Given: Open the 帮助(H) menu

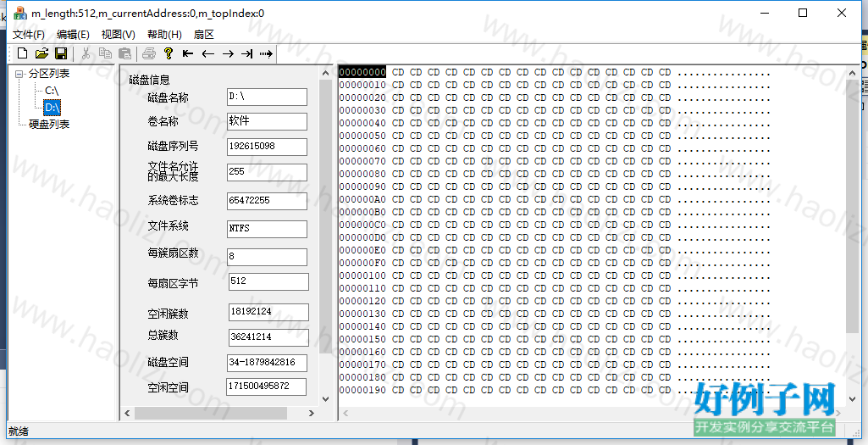Looking at the screenshot, I should pos(164,35).
